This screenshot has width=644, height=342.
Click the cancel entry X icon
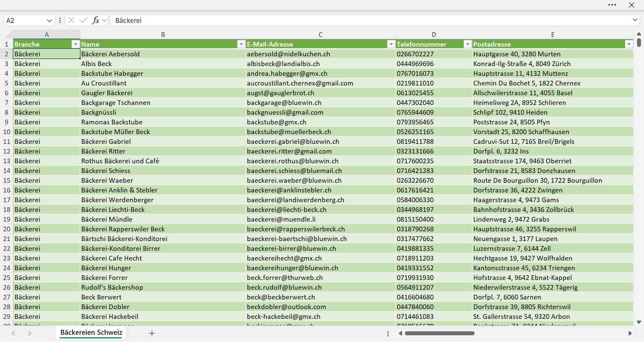click(71, 20)
